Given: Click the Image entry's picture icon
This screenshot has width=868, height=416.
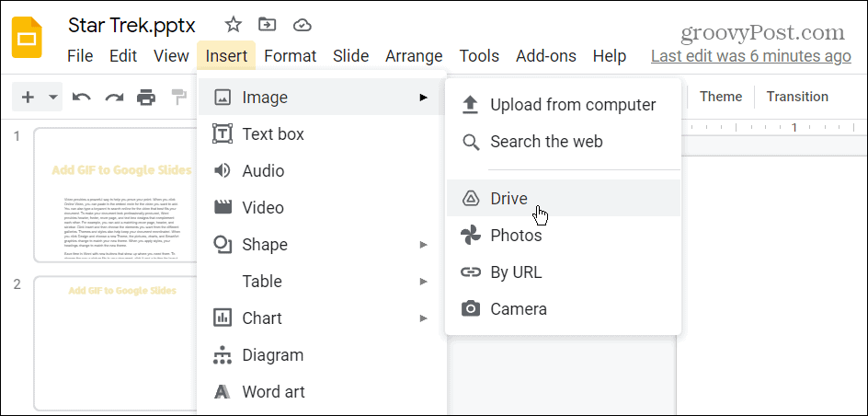Looking at the screenshot, I should (x=222, y=98).
